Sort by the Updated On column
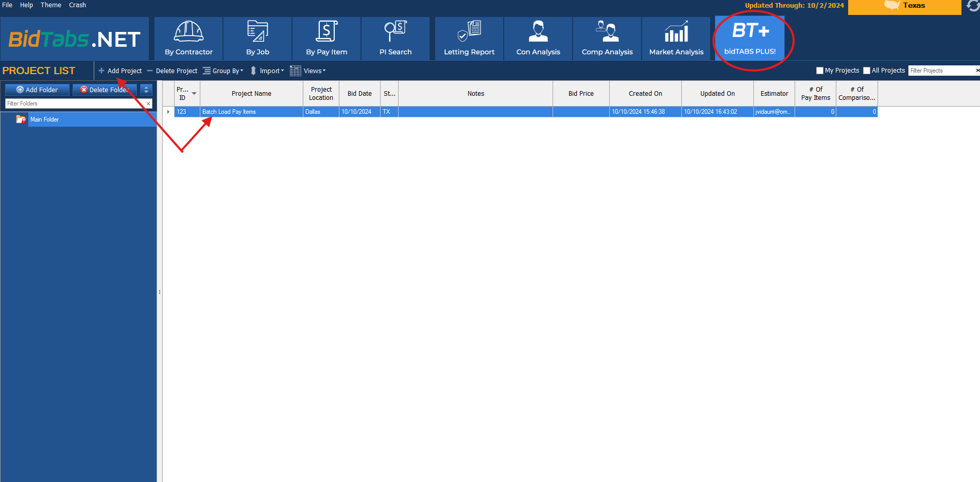 [717, 94]
